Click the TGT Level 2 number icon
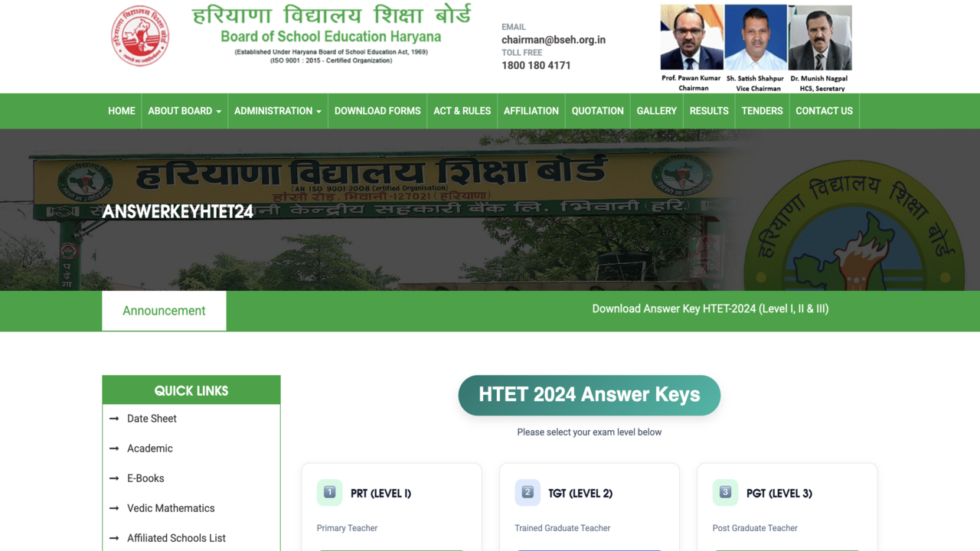980x551 pixels. (x=528, y=493)
